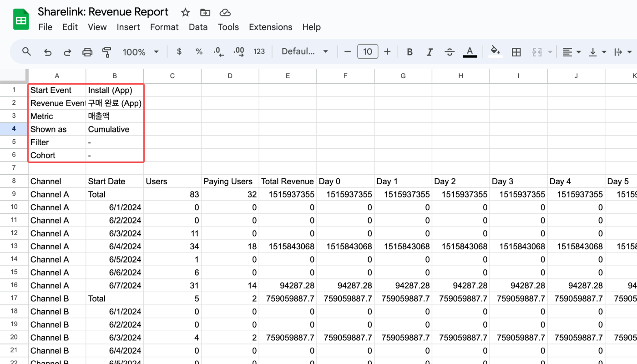The image size is (637, 364).
Task: Open the Edit menu
Action: 70,27
